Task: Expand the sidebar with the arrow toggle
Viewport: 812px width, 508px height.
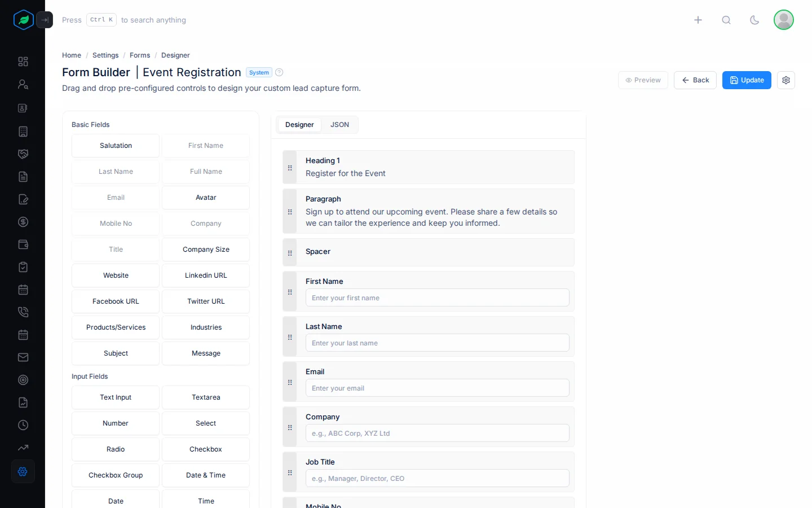Action: pos(45,20)
